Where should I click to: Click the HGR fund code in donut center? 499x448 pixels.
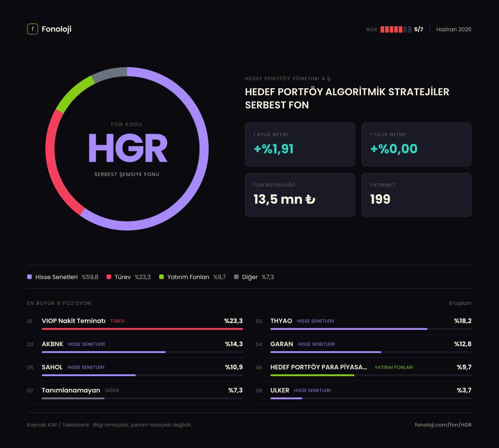(x=128, y=149)
